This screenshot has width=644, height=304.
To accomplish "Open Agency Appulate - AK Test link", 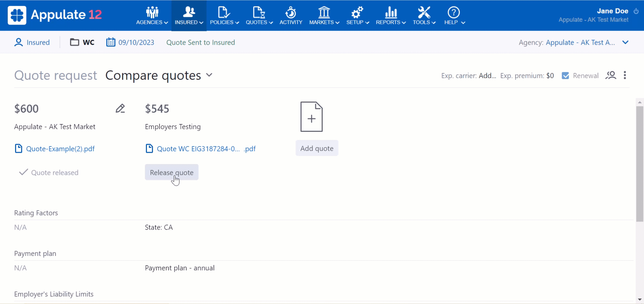I will [x=580, y=42].
